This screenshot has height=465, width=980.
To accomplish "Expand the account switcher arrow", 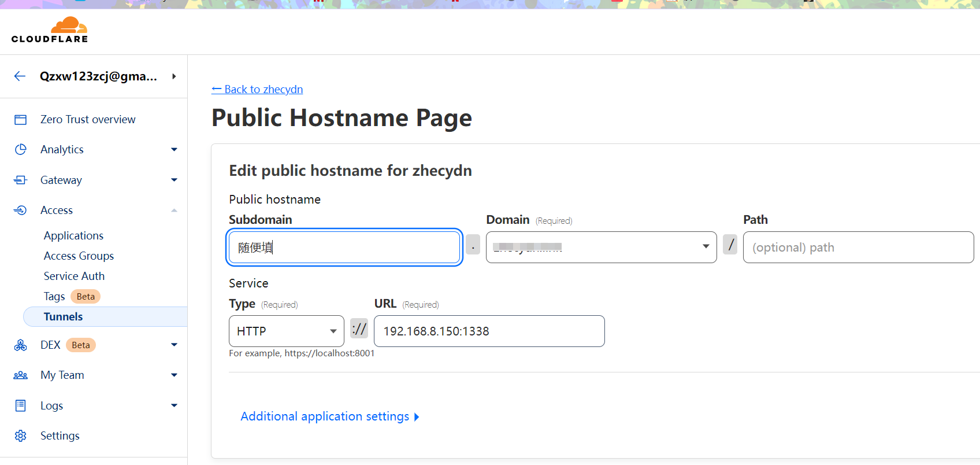I will (x=174, y=76).
